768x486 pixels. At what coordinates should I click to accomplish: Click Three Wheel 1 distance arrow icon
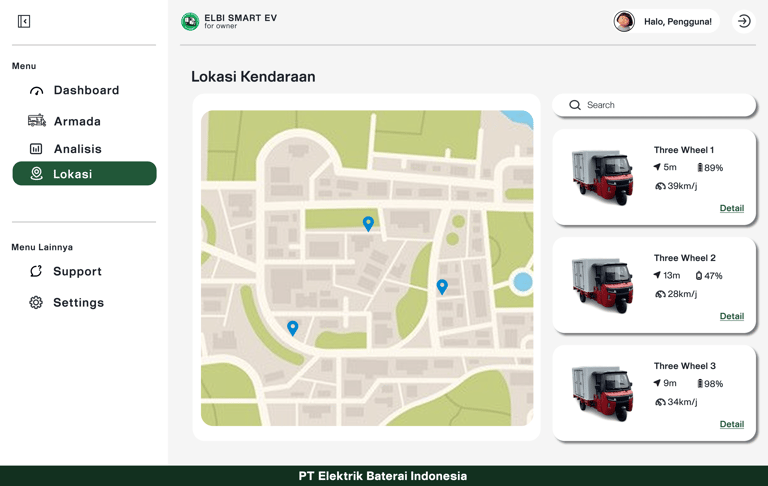point(657,167)
